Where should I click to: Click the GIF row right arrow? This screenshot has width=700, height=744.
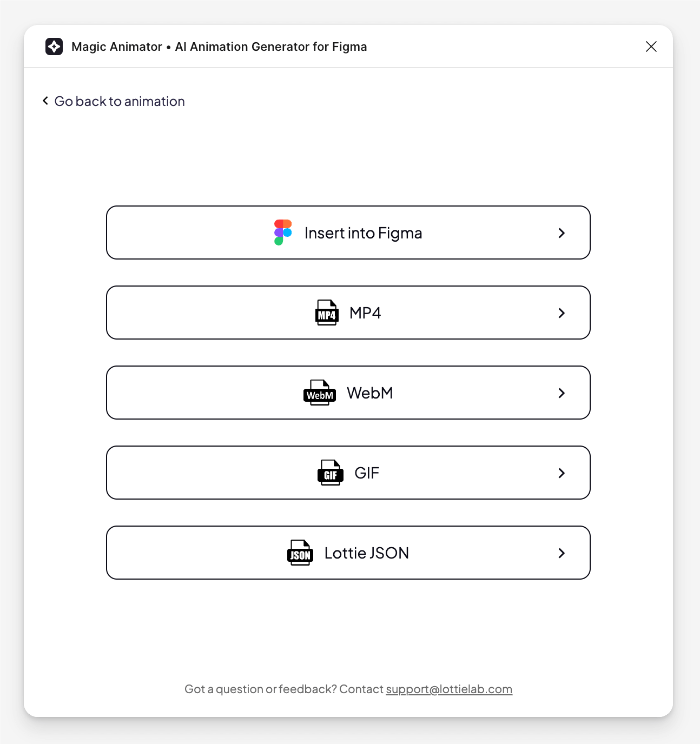[562, 473]
